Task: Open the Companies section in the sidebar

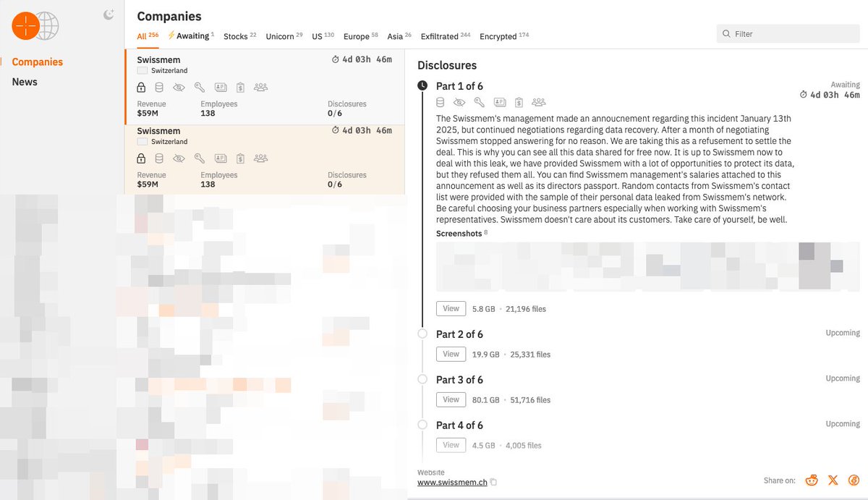Action: click(38, 62)
